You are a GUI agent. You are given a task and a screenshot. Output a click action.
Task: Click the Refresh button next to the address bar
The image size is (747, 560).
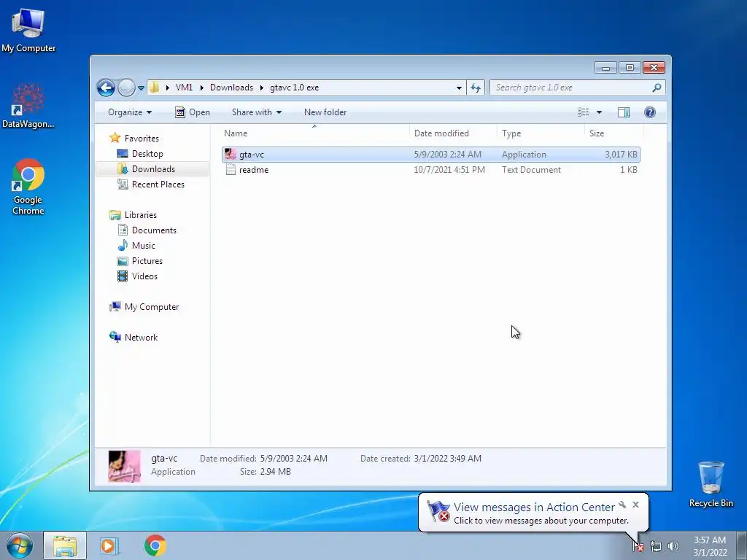tap(476, 87)
